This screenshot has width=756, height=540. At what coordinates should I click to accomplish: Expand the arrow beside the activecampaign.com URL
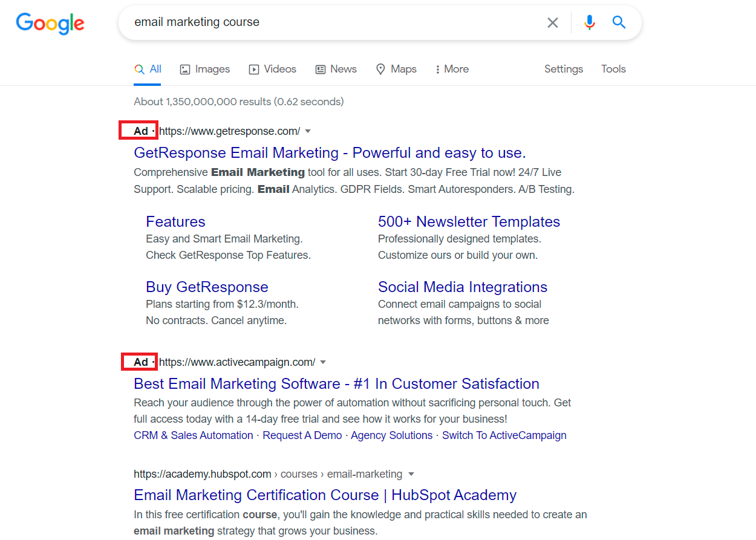point(323,362)
